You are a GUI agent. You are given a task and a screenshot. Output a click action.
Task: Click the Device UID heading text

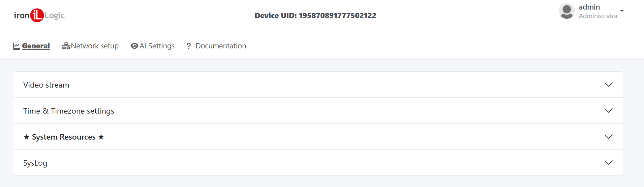[315, 15]
